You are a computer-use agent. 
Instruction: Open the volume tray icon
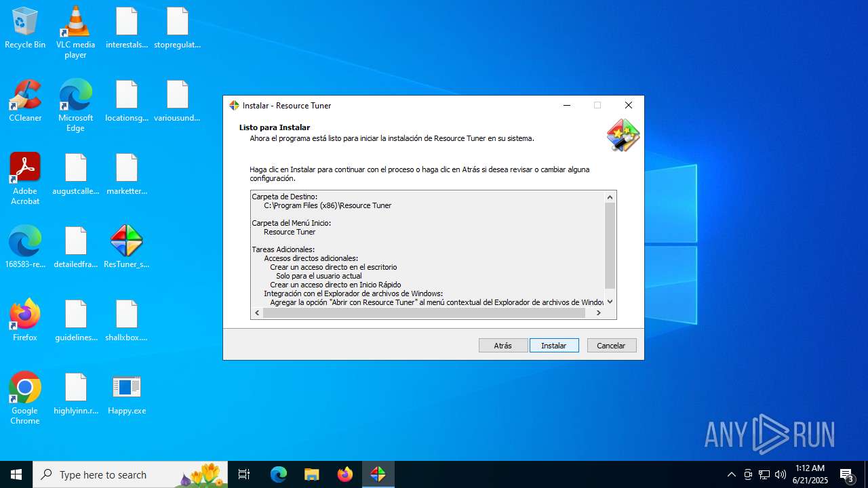click(781, 474)
